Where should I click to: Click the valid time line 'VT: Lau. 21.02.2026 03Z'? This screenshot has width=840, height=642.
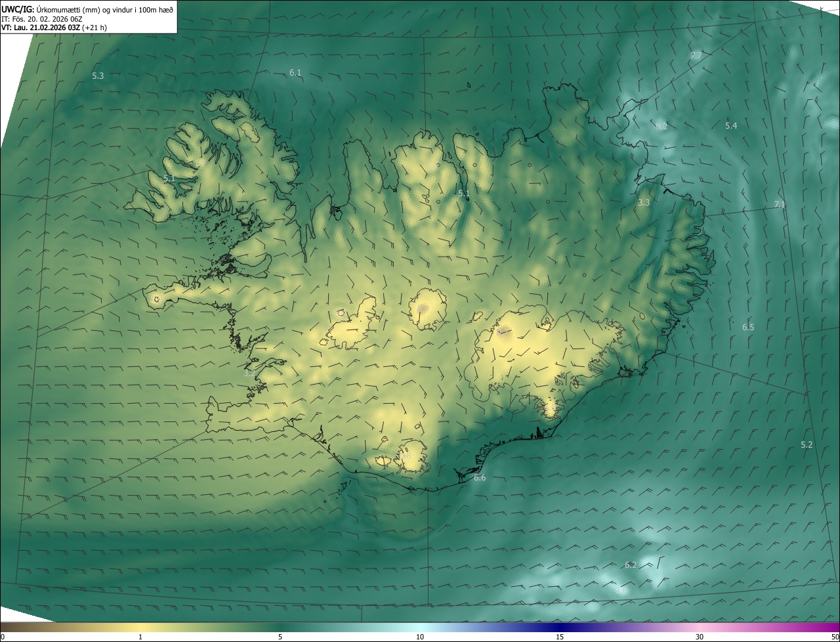pos(41,28)
